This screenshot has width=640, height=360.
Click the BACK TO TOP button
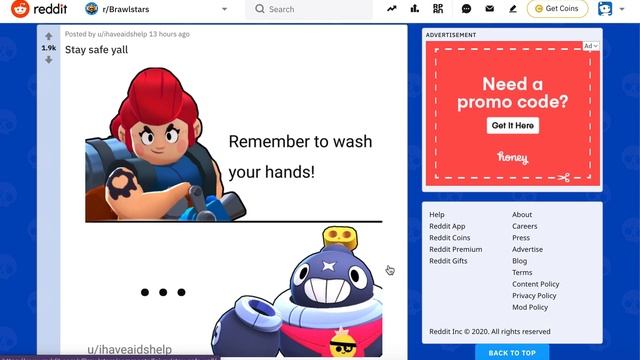pyautogui.click(x=512, y=353)
